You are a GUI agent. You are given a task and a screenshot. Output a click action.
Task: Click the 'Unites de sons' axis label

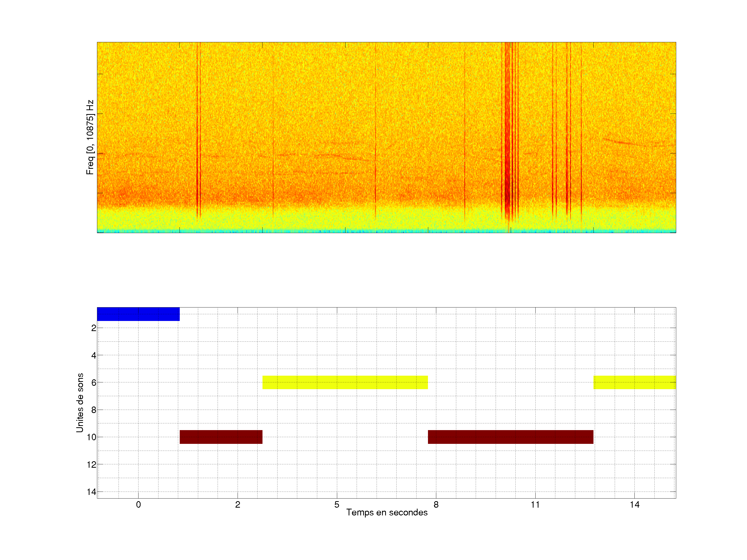point(80,403)
